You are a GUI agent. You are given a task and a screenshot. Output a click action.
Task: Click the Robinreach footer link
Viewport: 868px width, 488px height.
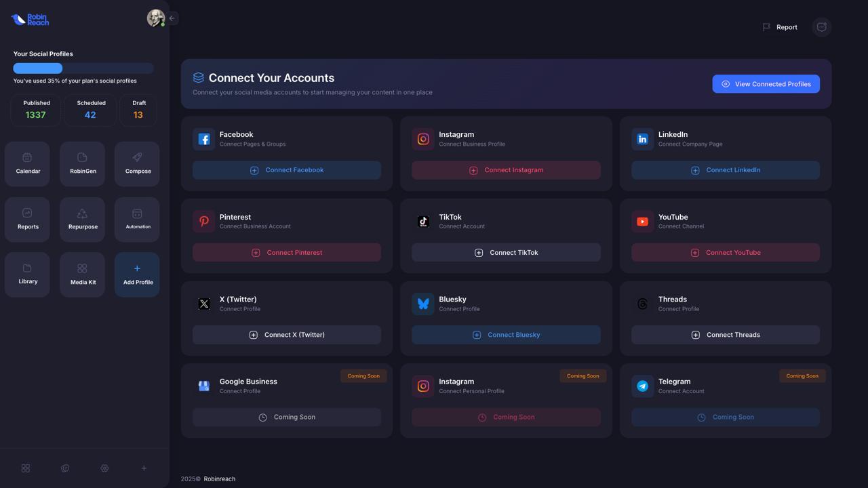(x=220, y=479)
